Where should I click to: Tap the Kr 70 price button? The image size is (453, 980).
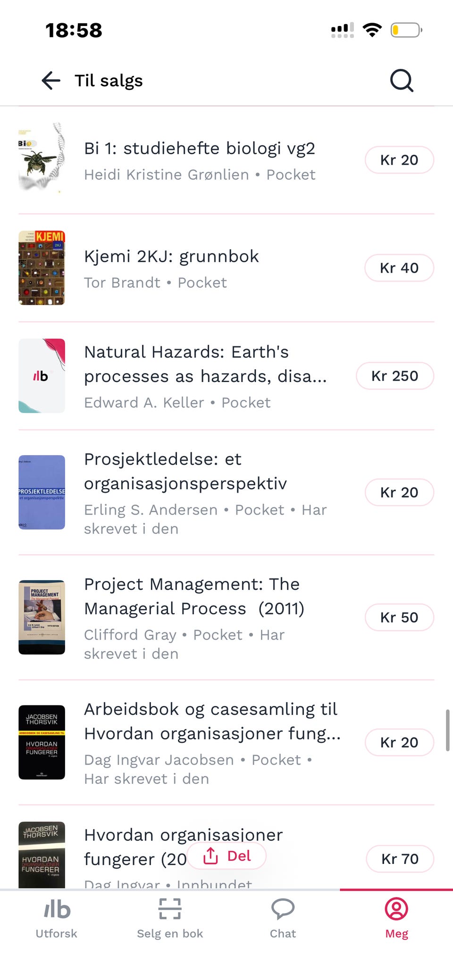coord(400,859)
